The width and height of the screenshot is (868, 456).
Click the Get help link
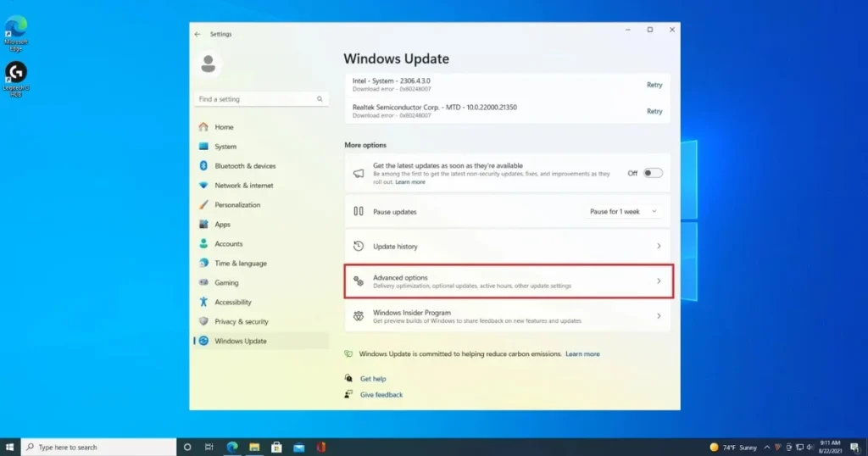pyautogui.click(x=373, y=379)
